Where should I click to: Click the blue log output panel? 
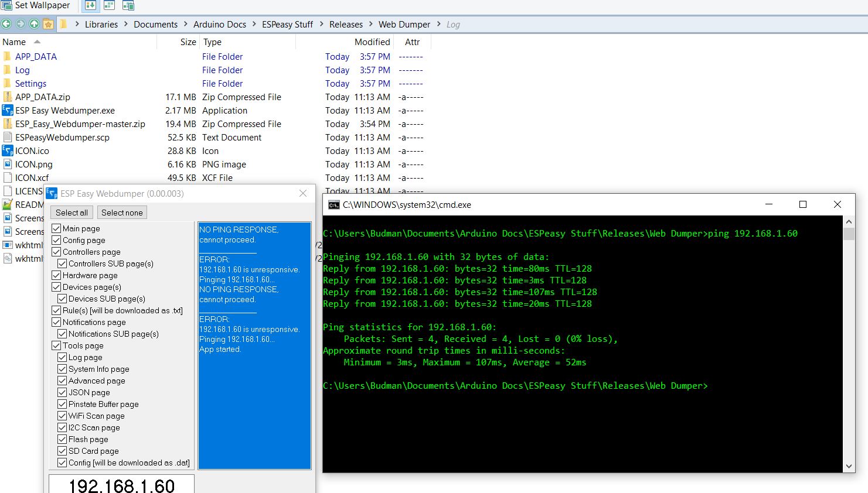[x=254, y=345]
